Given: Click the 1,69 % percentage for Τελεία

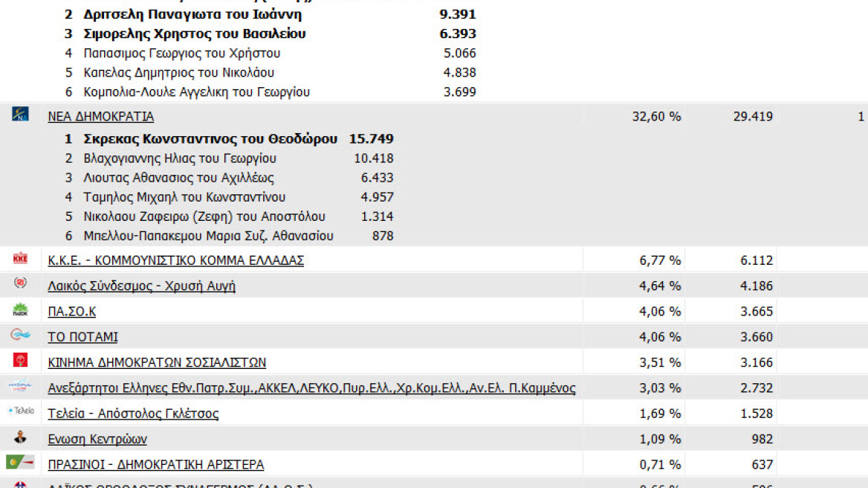Looking at the screenshot, I should click(x=660, y=413).
